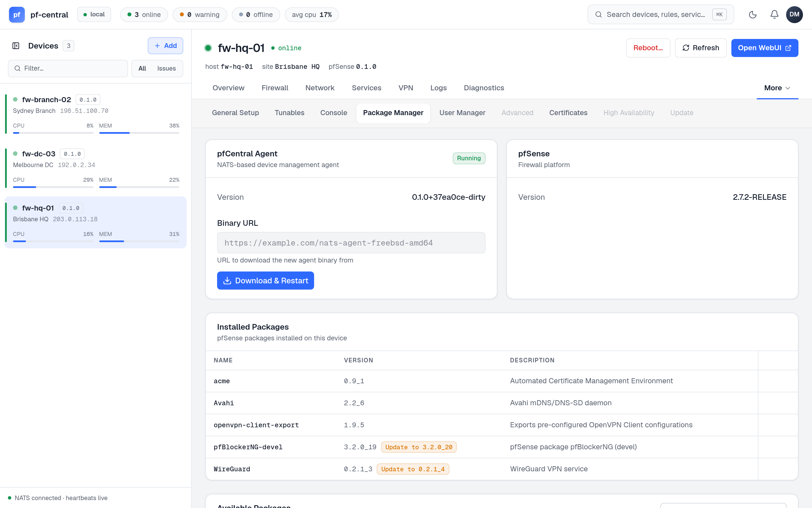Open the User Manager subtab
This screenshot has width=812, height=508.
coord(462,113)
